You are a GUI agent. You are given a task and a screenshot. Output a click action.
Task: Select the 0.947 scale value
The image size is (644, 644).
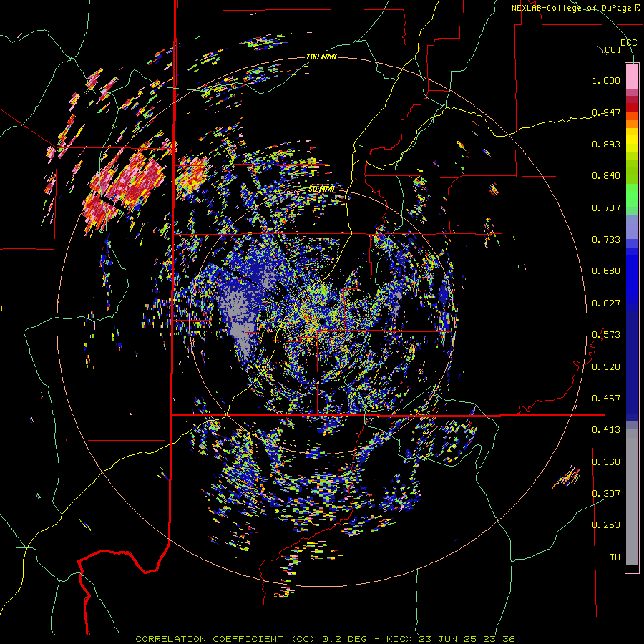(x=606, y=112)
